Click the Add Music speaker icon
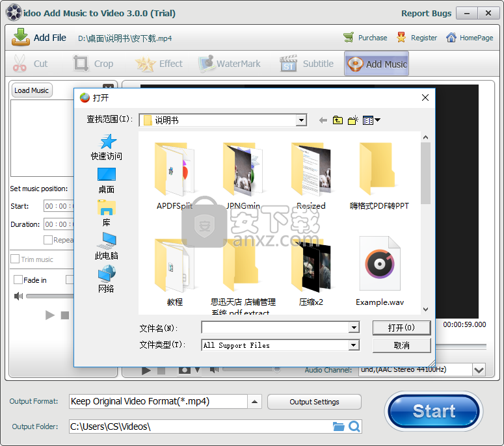 [x=355, y=64]
